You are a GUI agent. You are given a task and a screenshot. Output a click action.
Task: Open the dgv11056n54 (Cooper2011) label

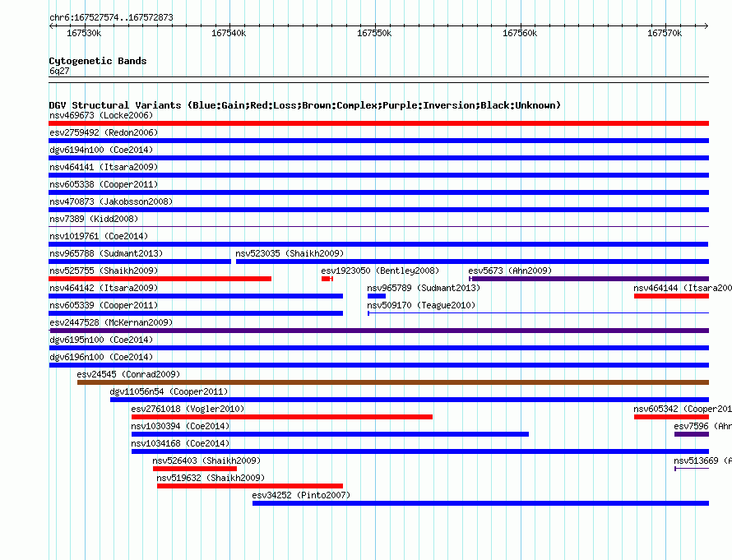169,391
